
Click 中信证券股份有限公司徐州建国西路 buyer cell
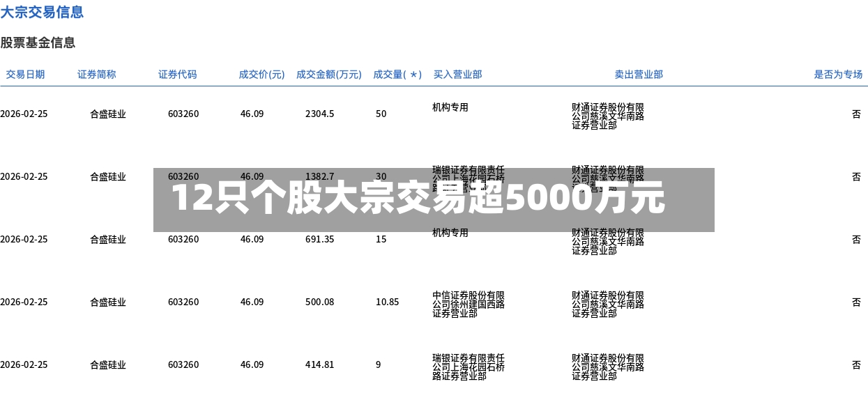[469, 305]
